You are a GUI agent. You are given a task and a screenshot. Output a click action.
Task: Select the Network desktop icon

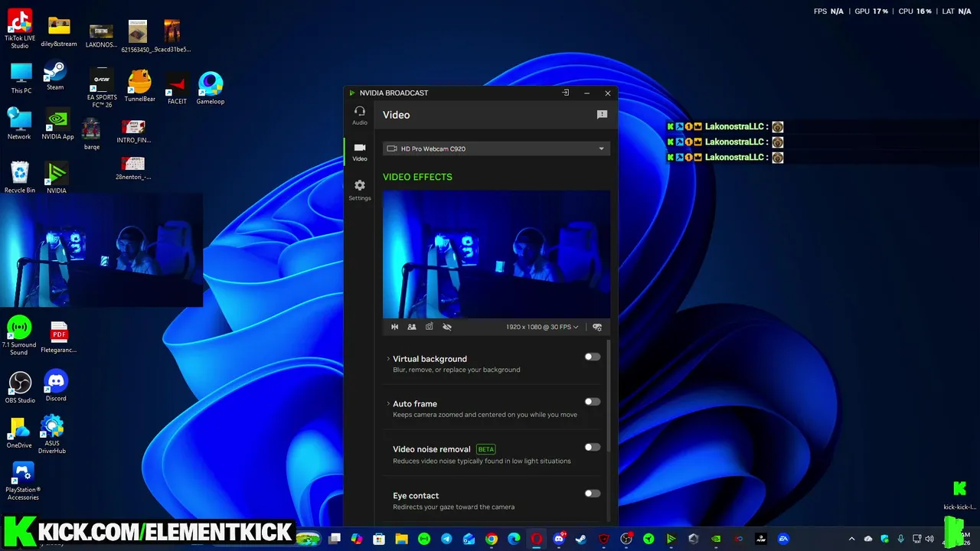click(19, 124)
